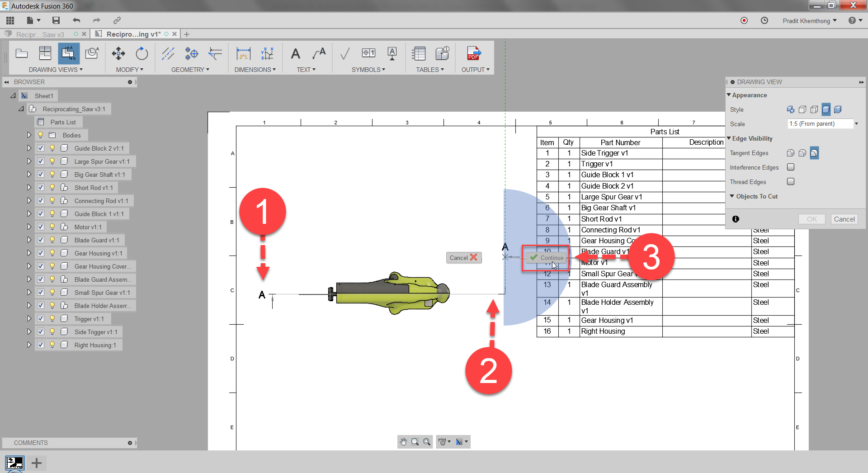
Task: Select the Text tool in the toolbar
Action: (295, 53)
